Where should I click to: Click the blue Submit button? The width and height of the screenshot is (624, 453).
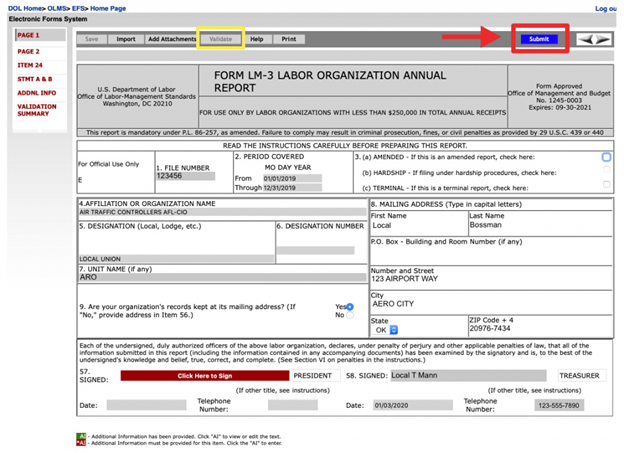[x=539, y=39]
